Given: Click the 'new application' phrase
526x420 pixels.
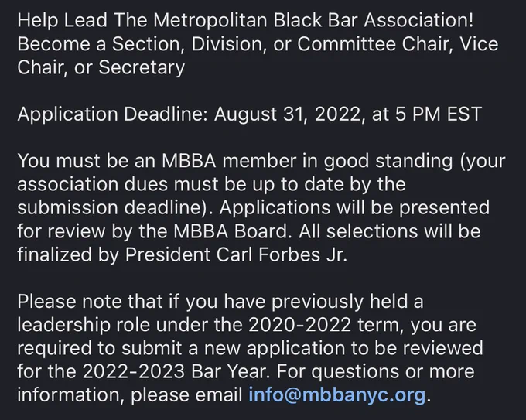Looking at the screenshot, I should click(x=275, y=348).
